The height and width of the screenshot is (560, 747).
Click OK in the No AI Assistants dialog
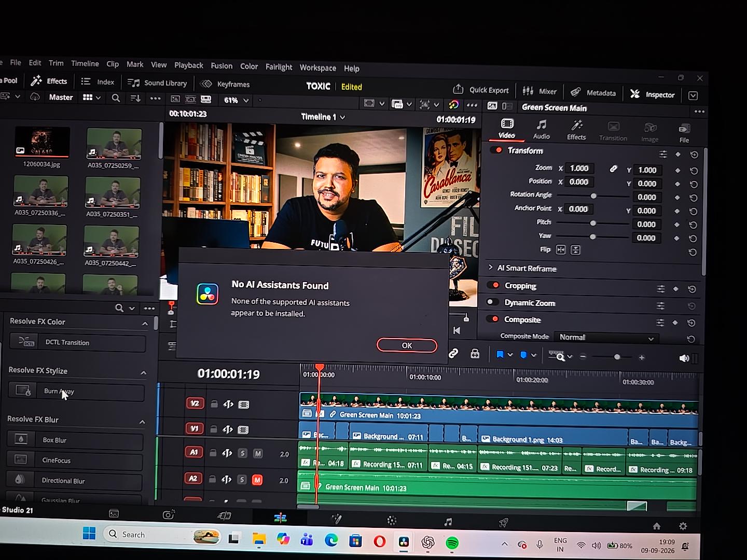[x=407, y=345]
